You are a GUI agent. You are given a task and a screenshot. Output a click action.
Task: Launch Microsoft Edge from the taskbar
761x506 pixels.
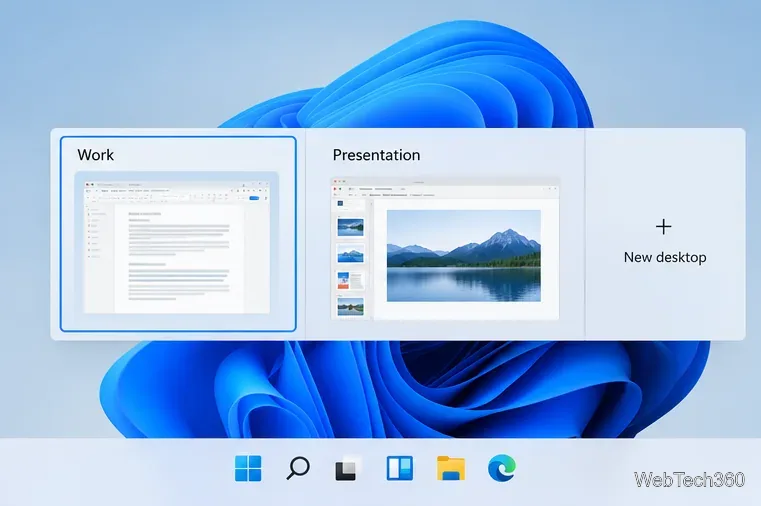[x=502, y=468]
